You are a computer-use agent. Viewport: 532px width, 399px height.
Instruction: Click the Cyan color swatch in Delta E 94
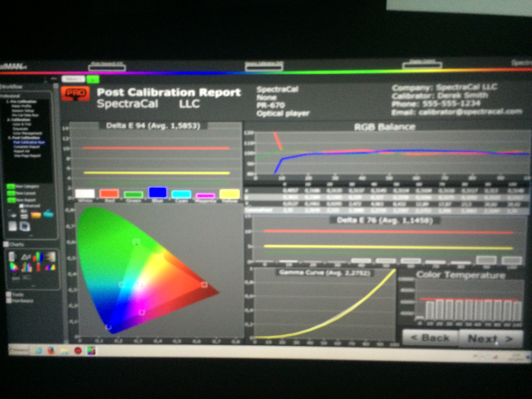coord(181,194)
